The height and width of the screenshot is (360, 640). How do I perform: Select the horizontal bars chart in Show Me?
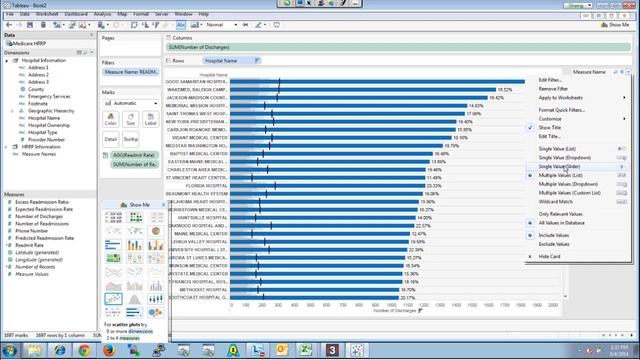pyautogui.click(x=113, y=245)
